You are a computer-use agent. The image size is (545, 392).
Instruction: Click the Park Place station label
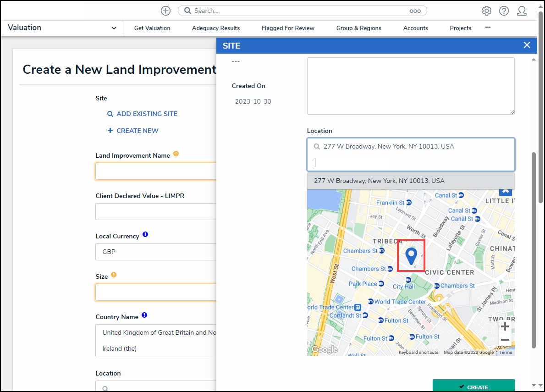click(363, 284)
